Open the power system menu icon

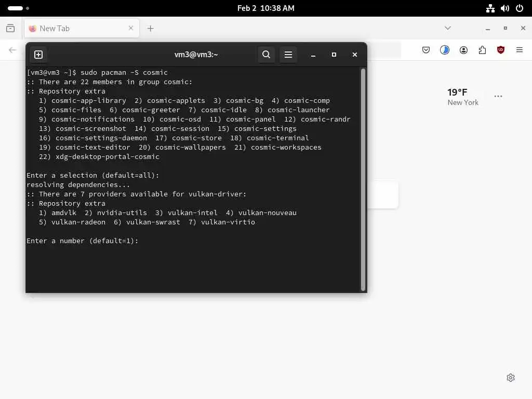tap(520, 8)
